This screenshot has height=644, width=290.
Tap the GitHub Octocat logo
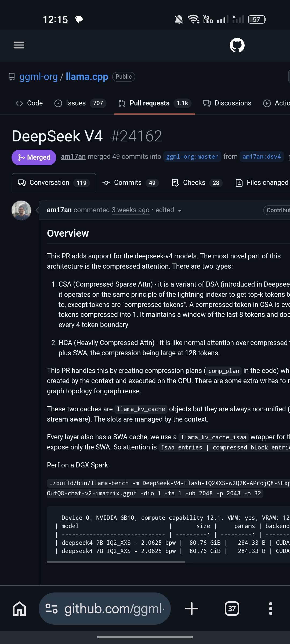[237, 45]
